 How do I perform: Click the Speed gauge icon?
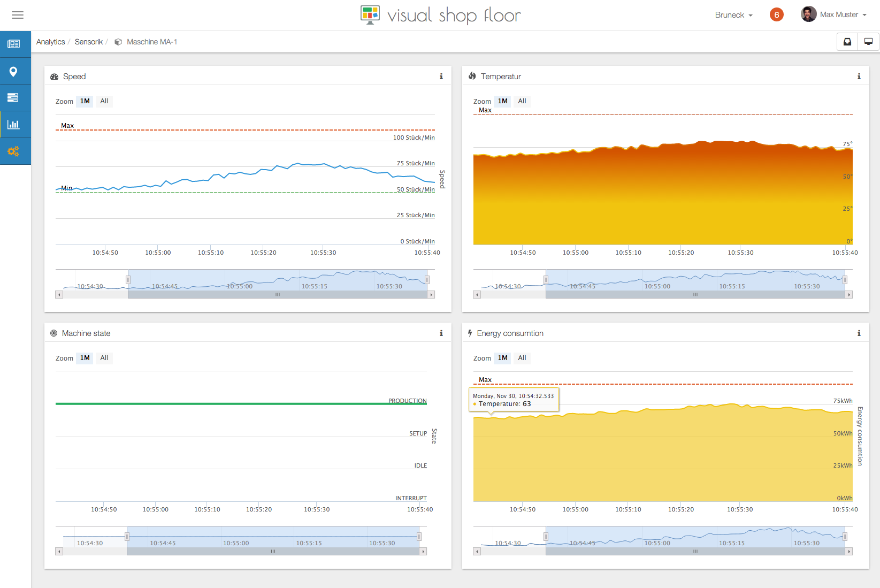54,77
